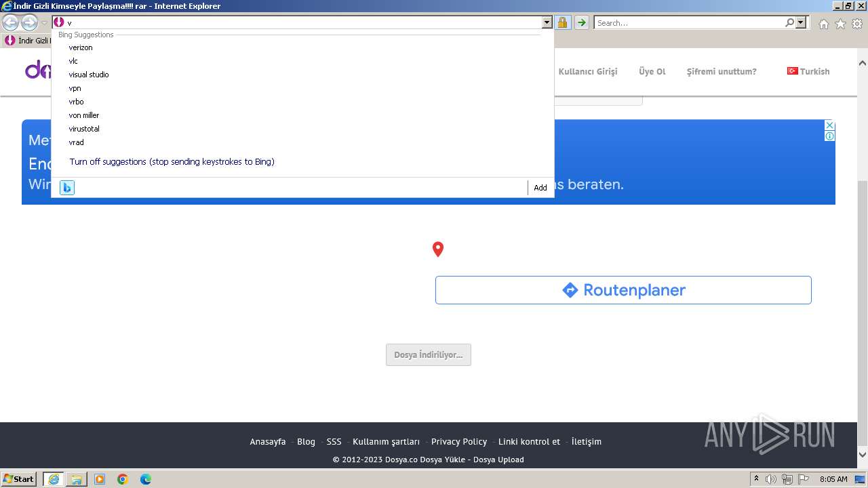868x488 pixels.
Task: Open the search provider dropdown arrow
Action: [801, 22]
